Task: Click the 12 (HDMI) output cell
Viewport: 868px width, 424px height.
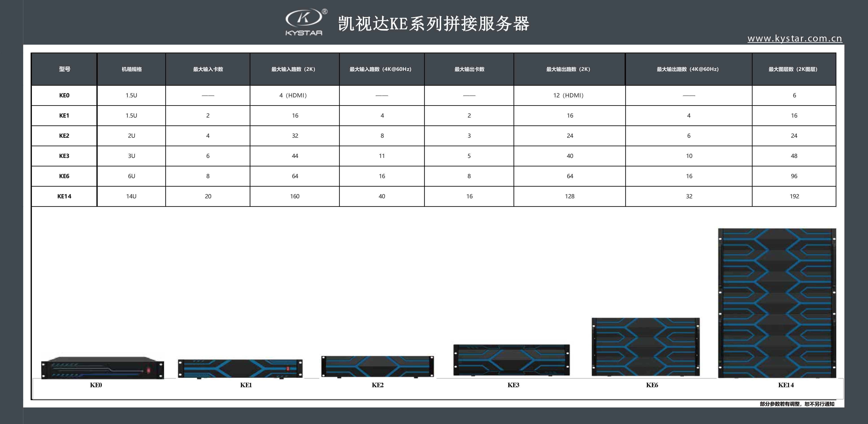Action: (x=570, y=95)
